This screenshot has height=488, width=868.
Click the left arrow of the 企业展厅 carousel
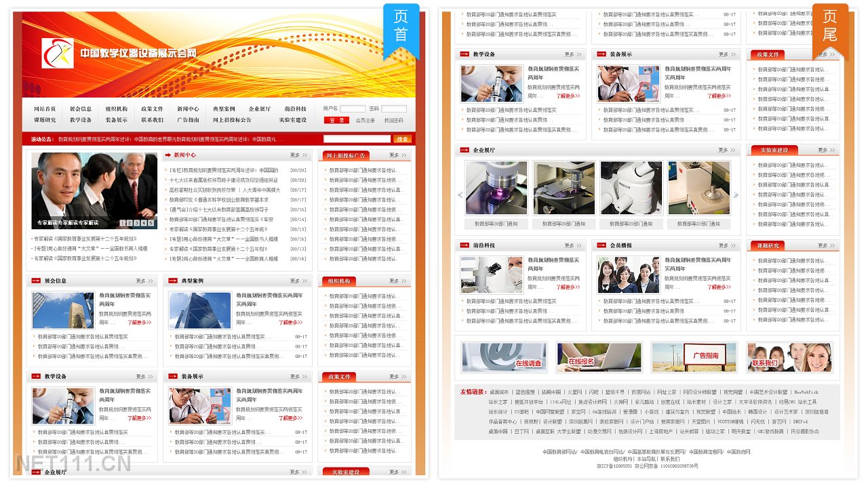[460, 195]
